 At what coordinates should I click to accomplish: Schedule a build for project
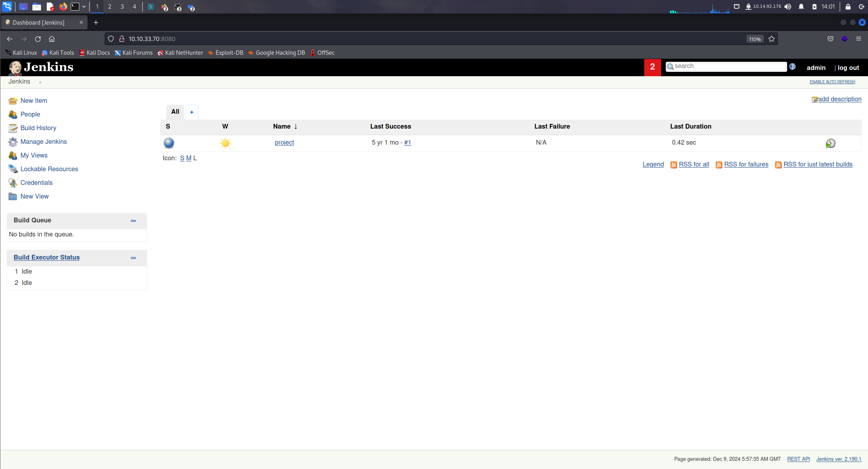[x=830, y=143]
